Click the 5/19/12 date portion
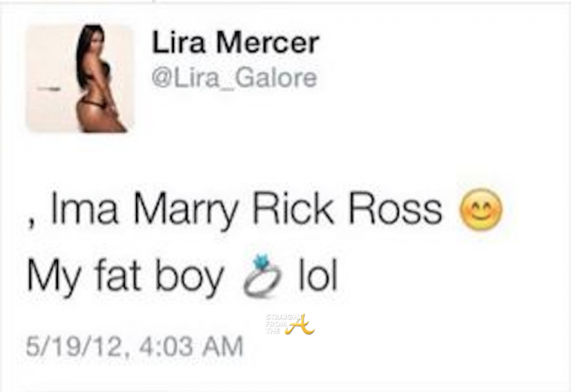Screen dimensions: 571x392 point(74,346)
